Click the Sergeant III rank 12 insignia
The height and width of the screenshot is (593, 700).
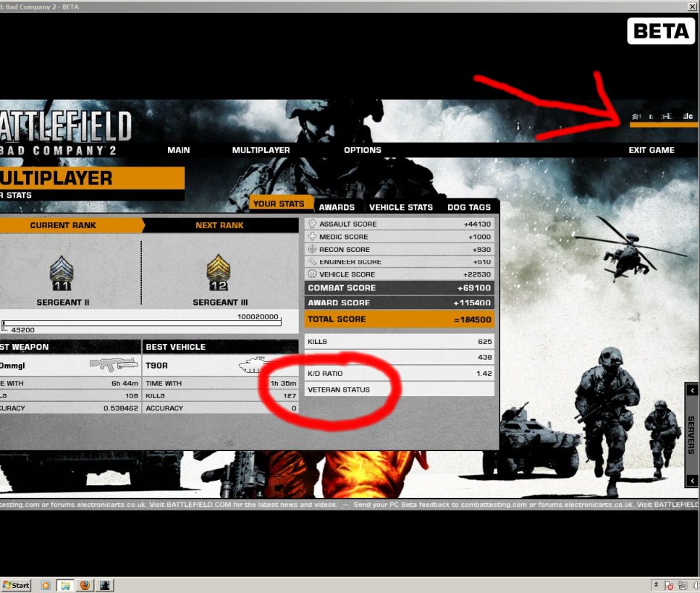(x=219, y=272)
